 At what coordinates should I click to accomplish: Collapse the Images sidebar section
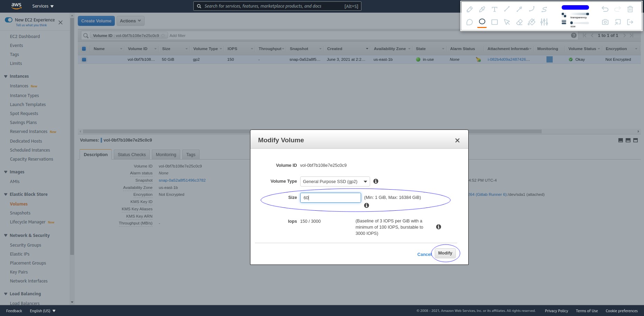6,172
